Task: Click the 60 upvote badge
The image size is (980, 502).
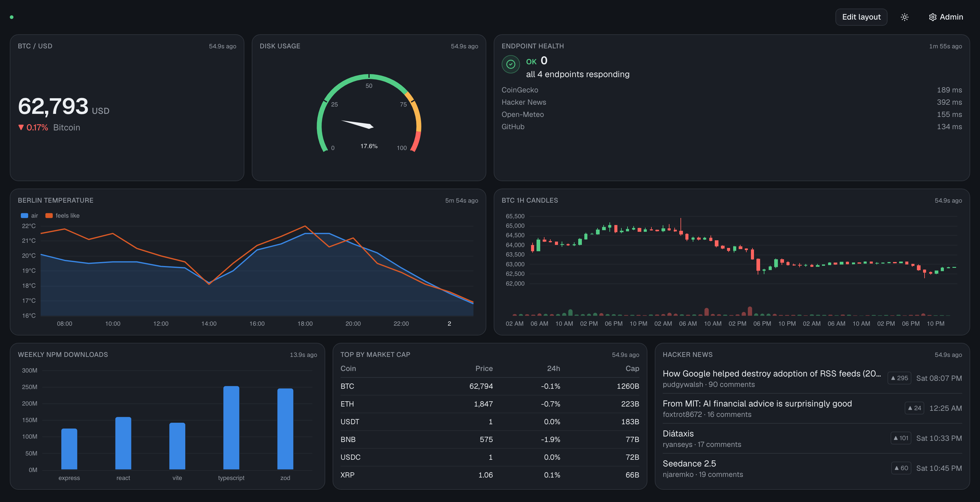Action: click(901, 468)
